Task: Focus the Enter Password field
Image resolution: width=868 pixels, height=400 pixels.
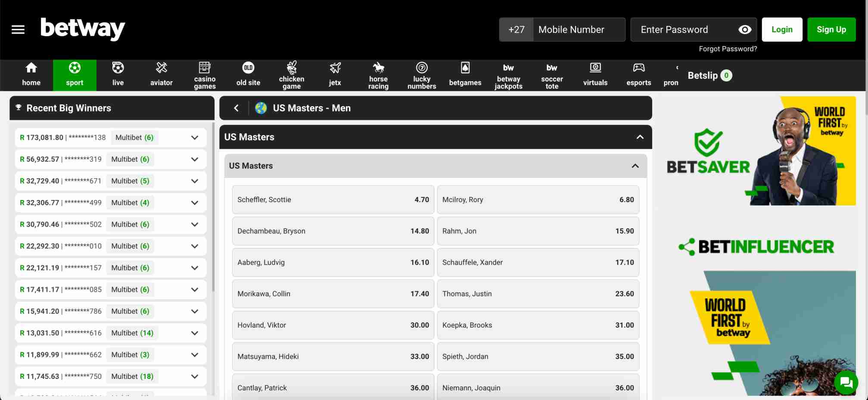Action: coord(694,30)
